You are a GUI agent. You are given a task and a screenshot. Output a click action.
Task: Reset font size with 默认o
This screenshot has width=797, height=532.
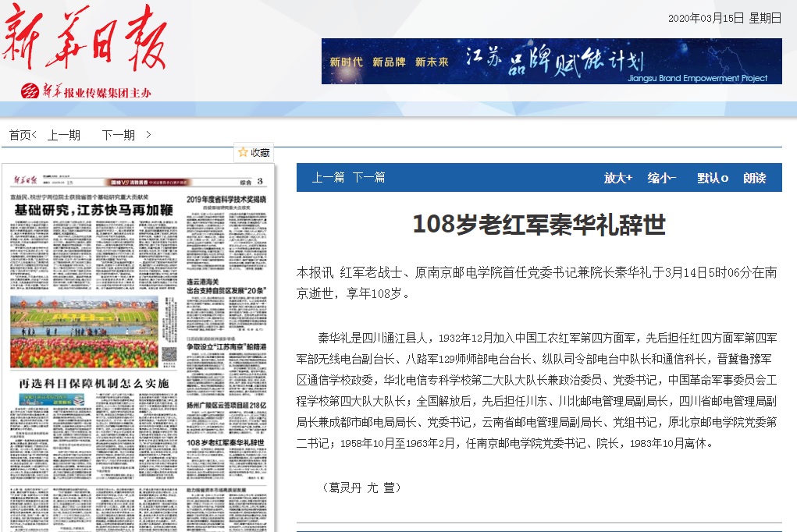712,178
